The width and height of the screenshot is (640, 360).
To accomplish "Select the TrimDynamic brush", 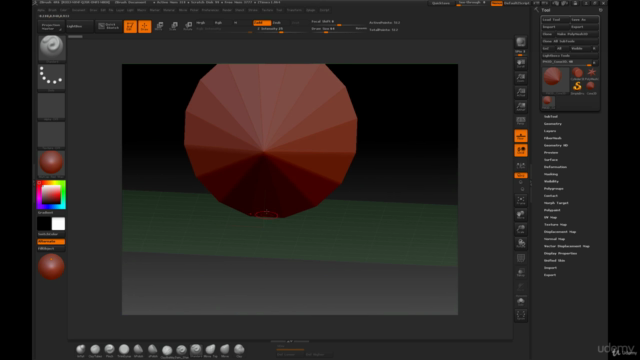I will click(x=124, y=350).
